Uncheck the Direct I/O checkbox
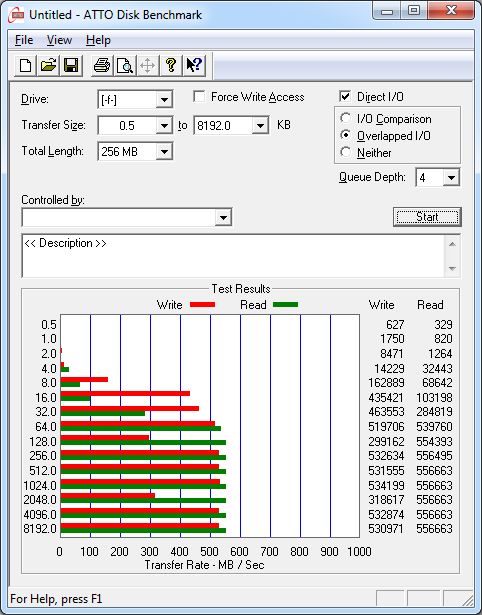482x615 pixels. pos(345,96)
